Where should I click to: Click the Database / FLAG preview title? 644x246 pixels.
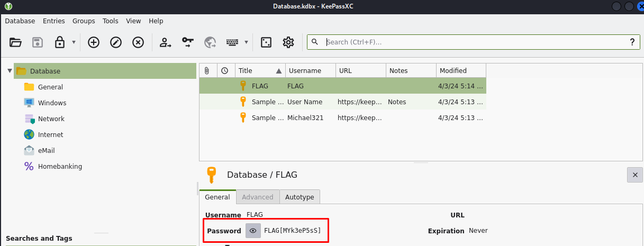click(262, 175)
